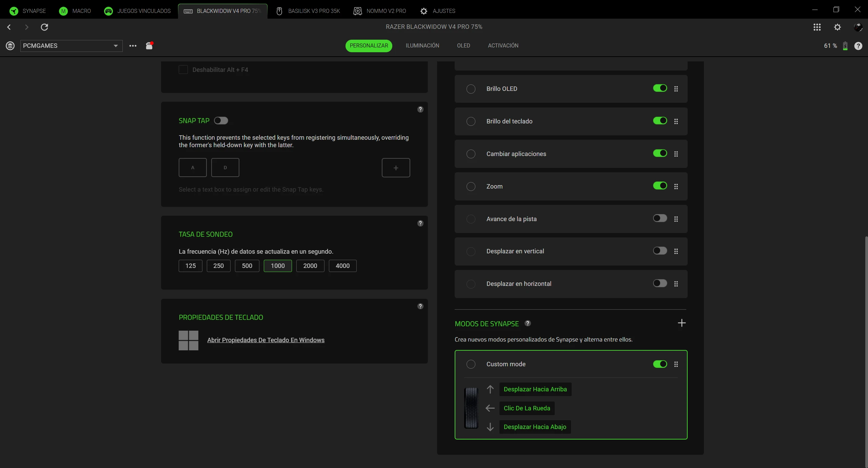Image resolution: width=868 pixels, height=468 pixels.
Task: Switch to the Macro tab
Action: [75, 11]
